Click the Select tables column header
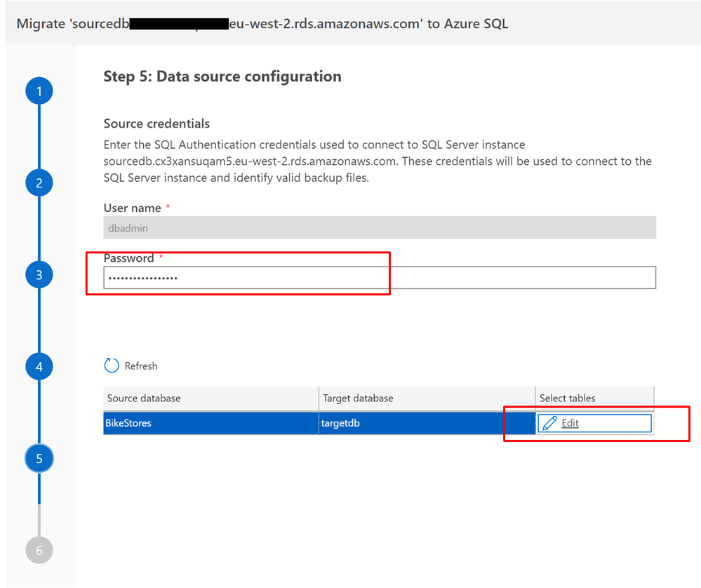Image resolution: width=701 pixels, height=588 pixels. point(567,398)
